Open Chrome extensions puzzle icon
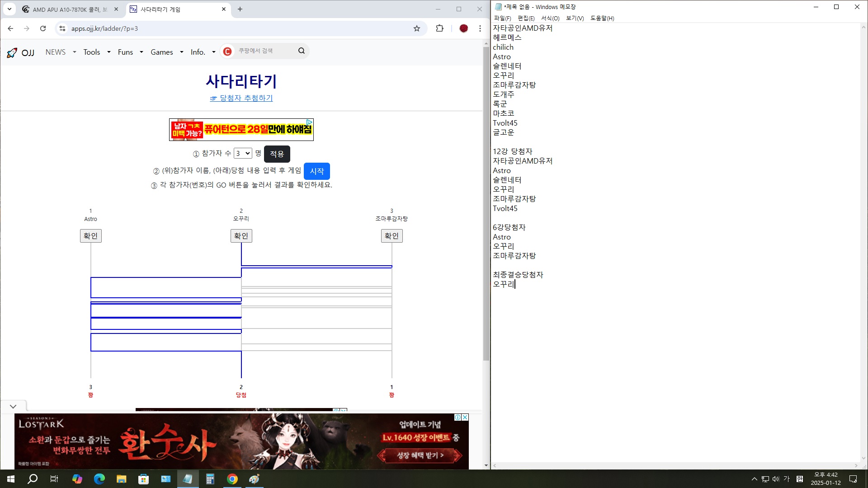Screen dimensions: 868x488 (x=439, y=28)
